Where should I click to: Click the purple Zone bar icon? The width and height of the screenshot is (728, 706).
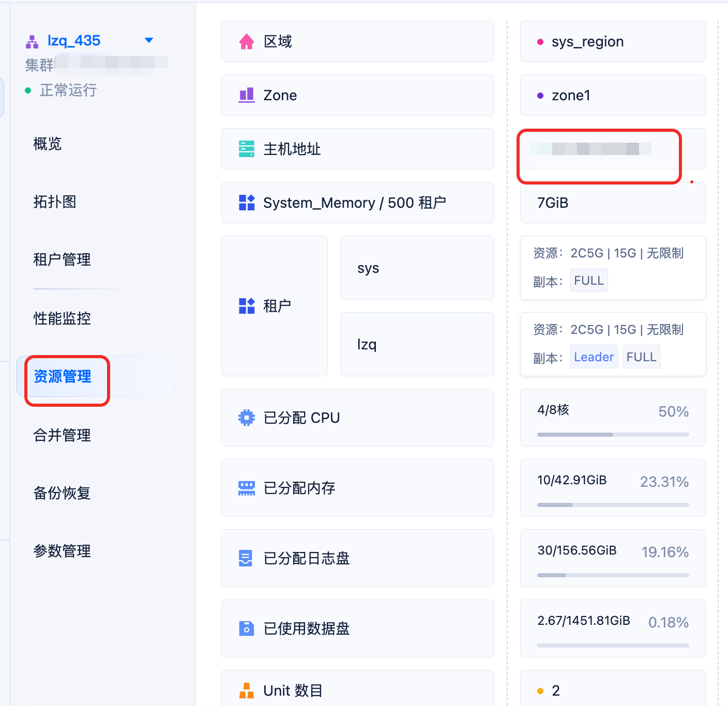click(247, 95)
